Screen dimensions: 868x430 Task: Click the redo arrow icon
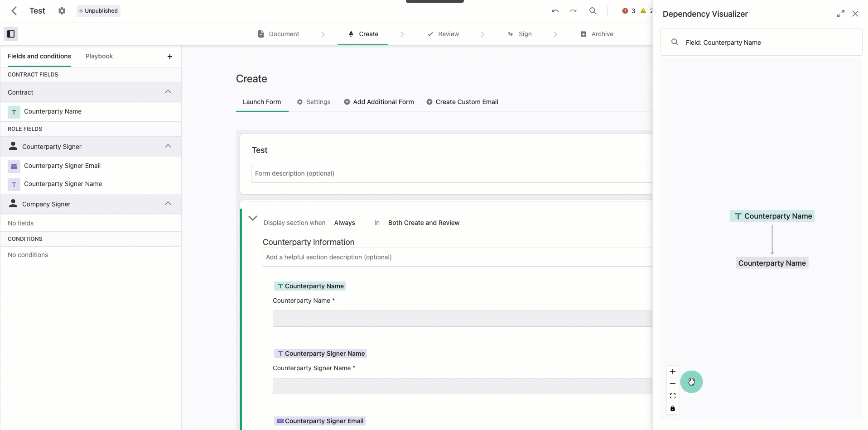point(573,11)
